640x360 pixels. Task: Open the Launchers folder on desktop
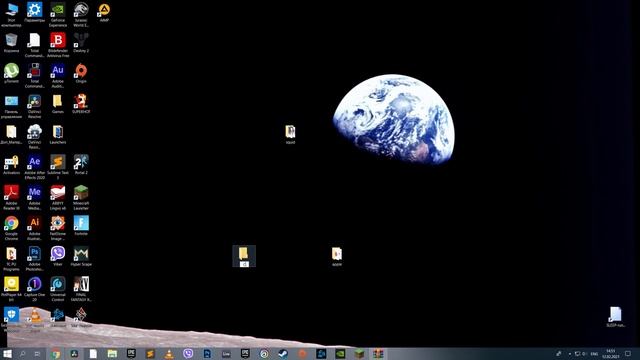[58, 134]
